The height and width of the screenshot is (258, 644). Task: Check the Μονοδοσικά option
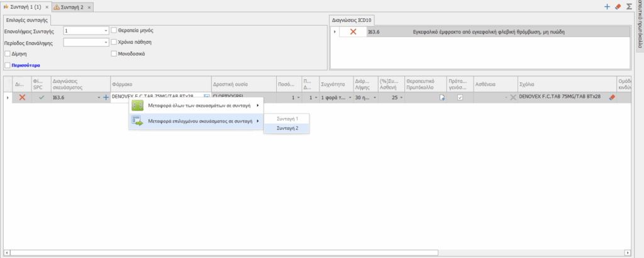click(x=114, y=54)
